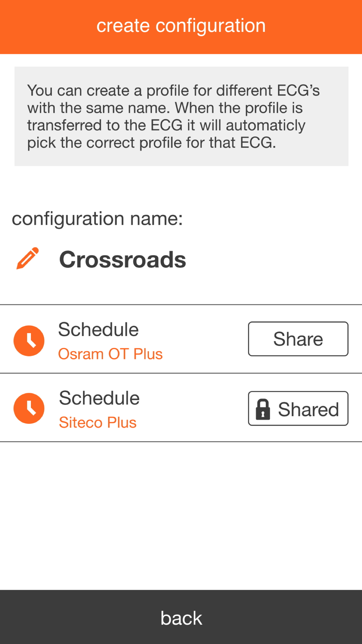Tap the orange pencil edit icon
The image size is (362, 644).
(28, 258)
